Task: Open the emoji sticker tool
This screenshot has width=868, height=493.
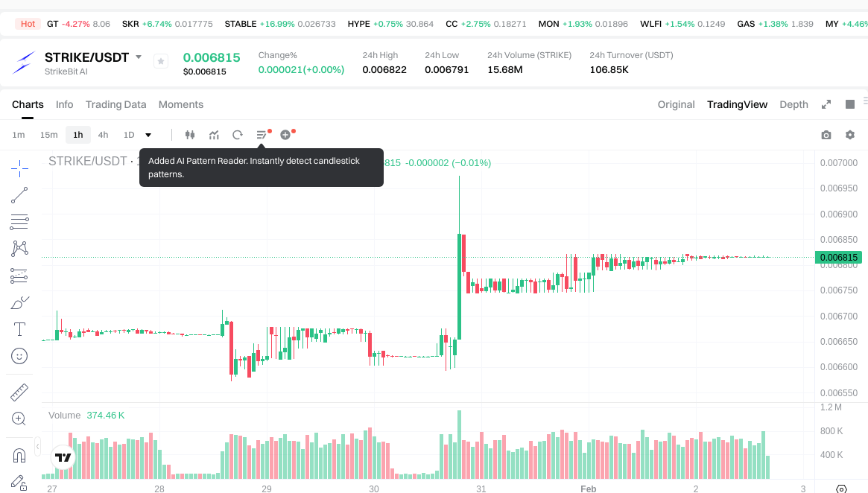Action: click(19, 356)
